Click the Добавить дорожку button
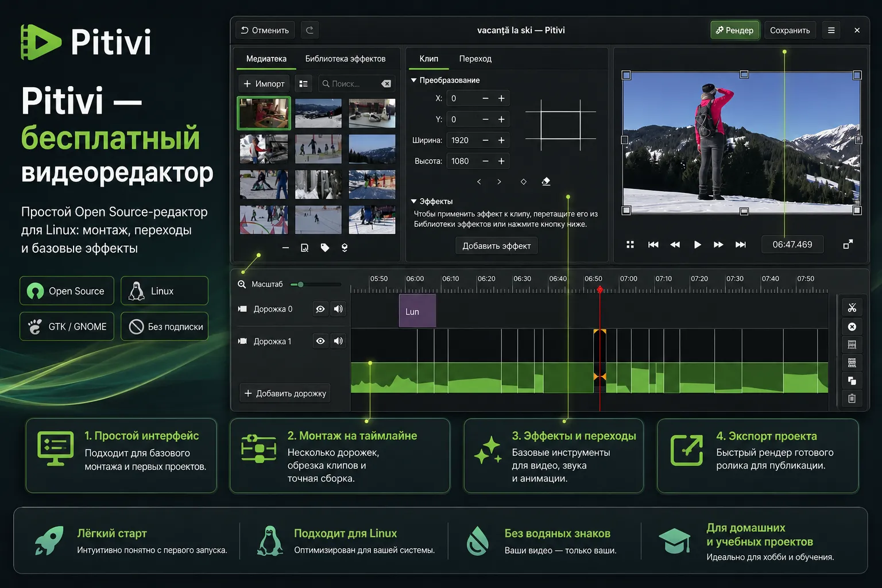Viewport: 882px width, 588px height. click(285, 393)
